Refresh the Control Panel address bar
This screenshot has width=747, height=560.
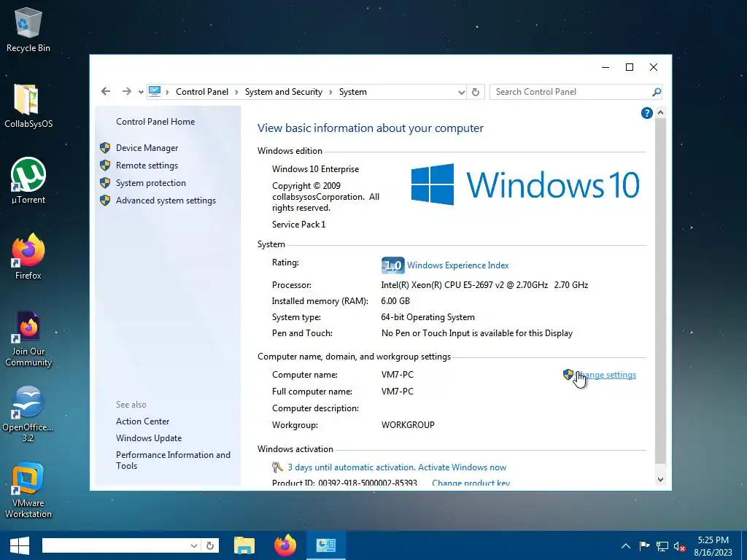(x=476, y=92)
